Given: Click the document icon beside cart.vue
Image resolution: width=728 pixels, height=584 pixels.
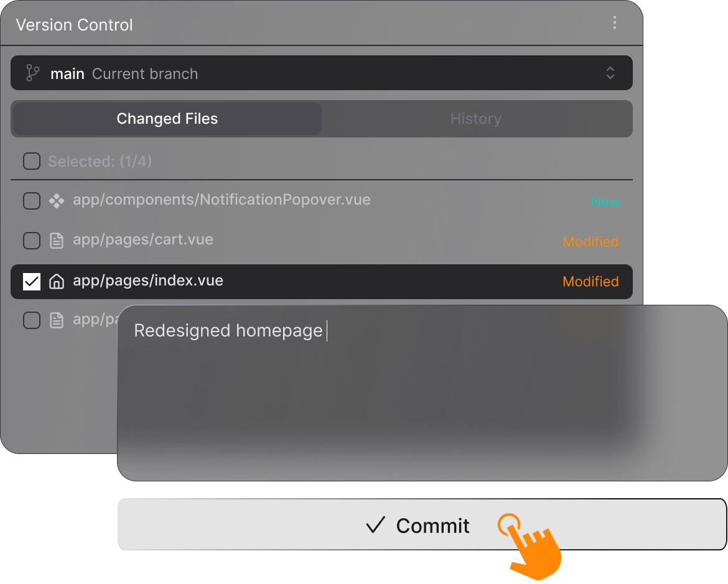Looking at the screenshot, I should [57, 241].
